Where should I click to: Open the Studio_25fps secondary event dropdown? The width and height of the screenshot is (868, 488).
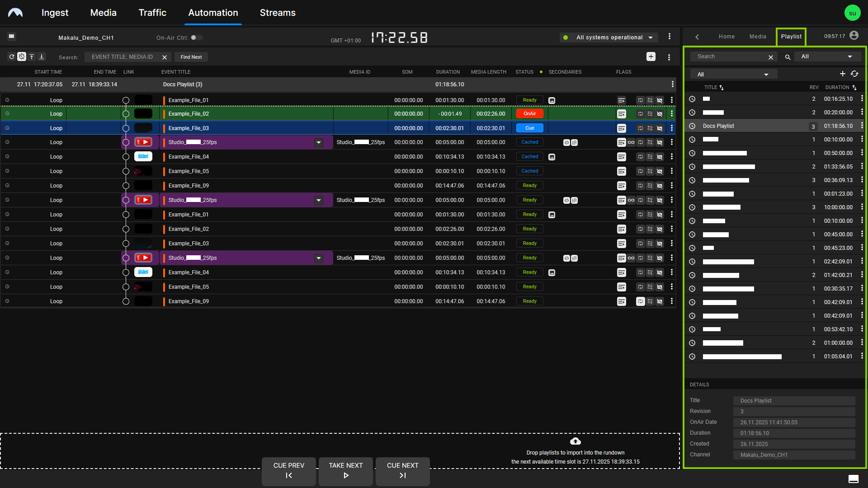(319, 142)
